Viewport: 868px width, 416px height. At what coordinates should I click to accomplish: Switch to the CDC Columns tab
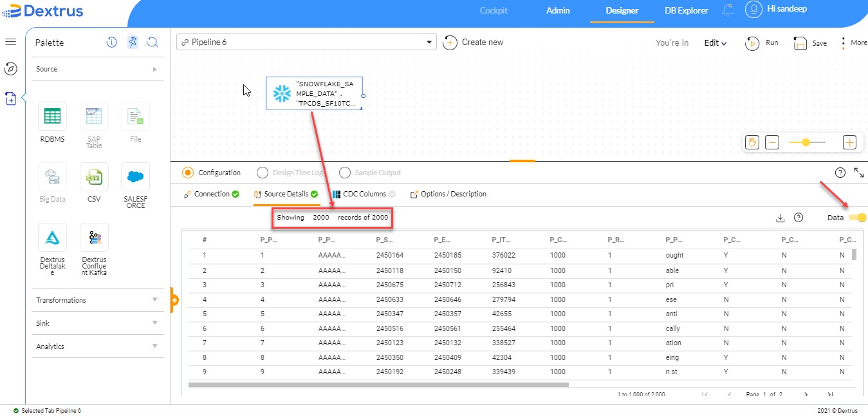[x=365, y=194]
